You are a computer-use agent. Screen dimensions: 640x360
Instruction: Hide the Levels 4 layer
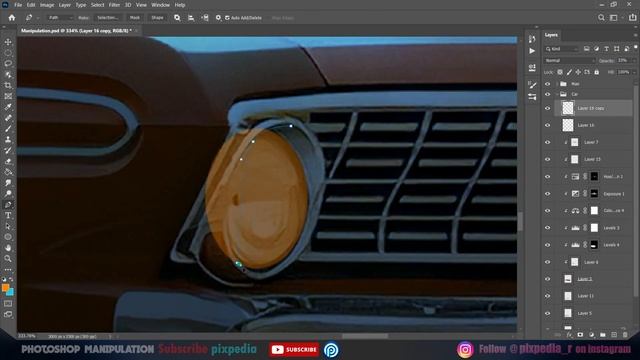point(548,245)
